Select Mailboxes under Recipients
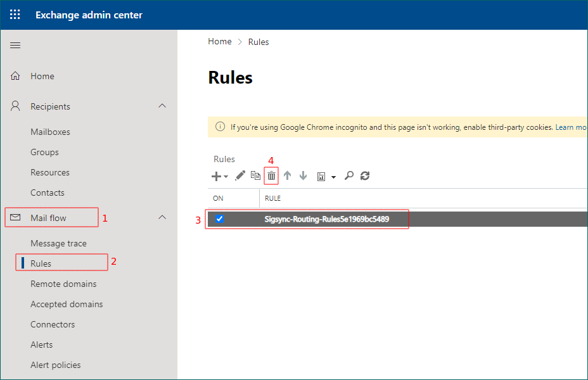Image resolution: width=588 pixels, height=380 pixels. tap(50, 132)
